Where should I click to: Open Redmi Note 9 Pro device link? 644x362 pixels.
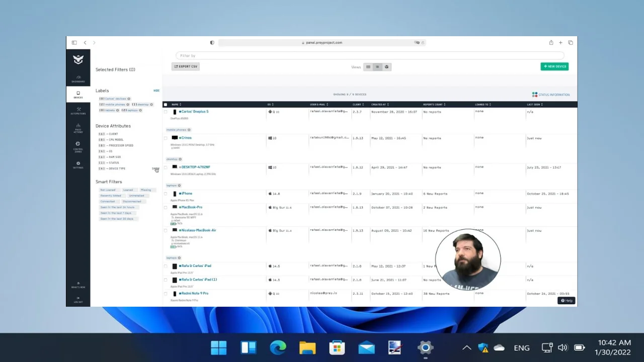(195, 293)
